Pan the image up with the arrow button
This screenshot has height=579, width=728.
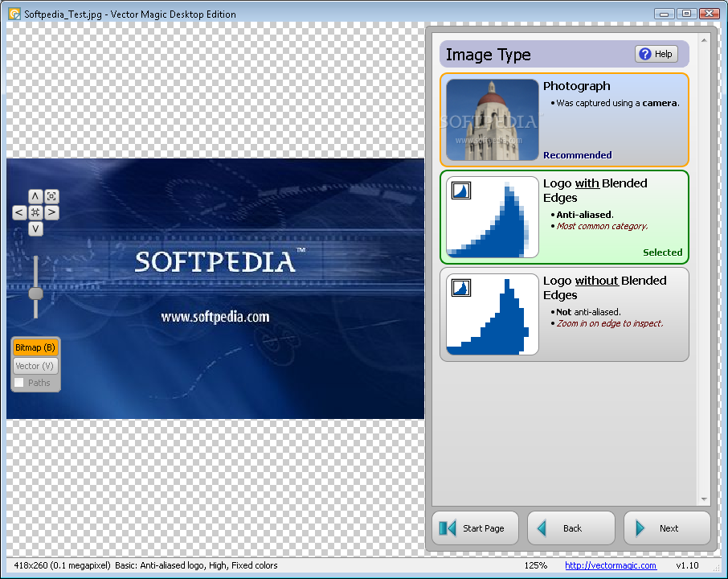pyautogui.click(x=35, y=196)
